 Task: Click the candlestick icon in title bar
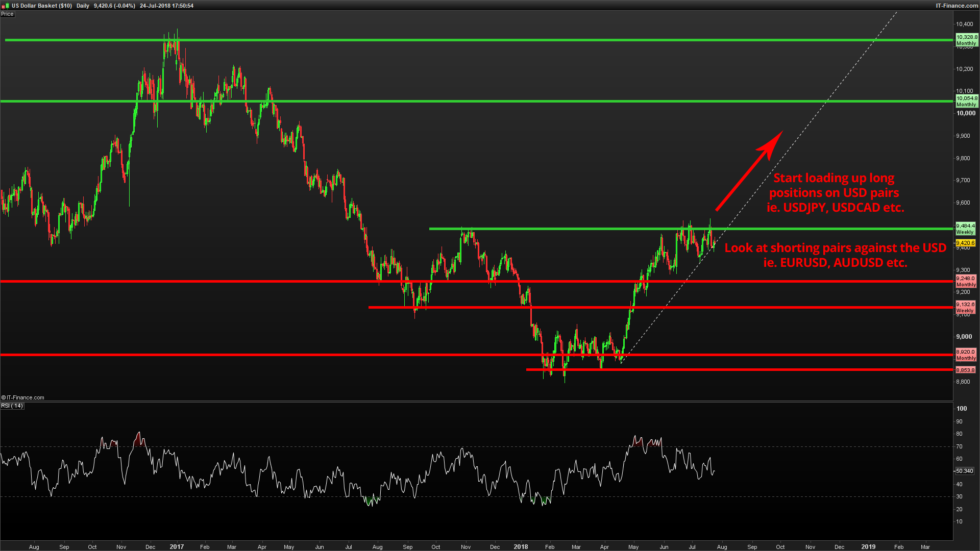tap(6, 6)
